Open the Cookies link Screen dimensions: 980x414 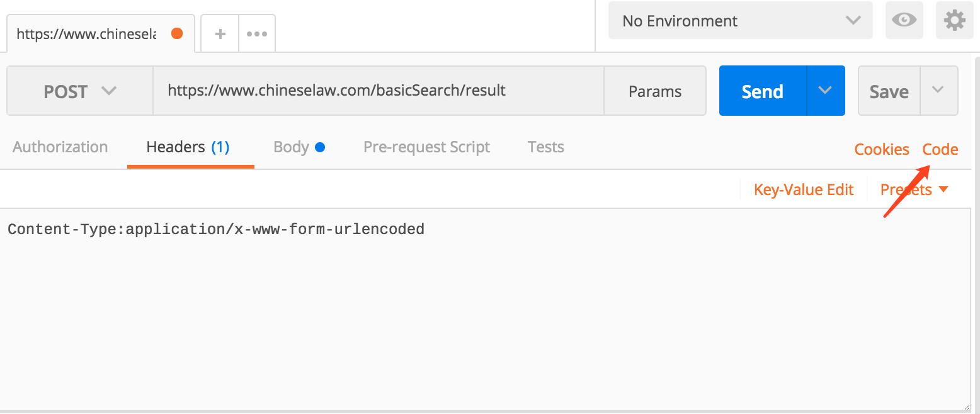point(882,150)
